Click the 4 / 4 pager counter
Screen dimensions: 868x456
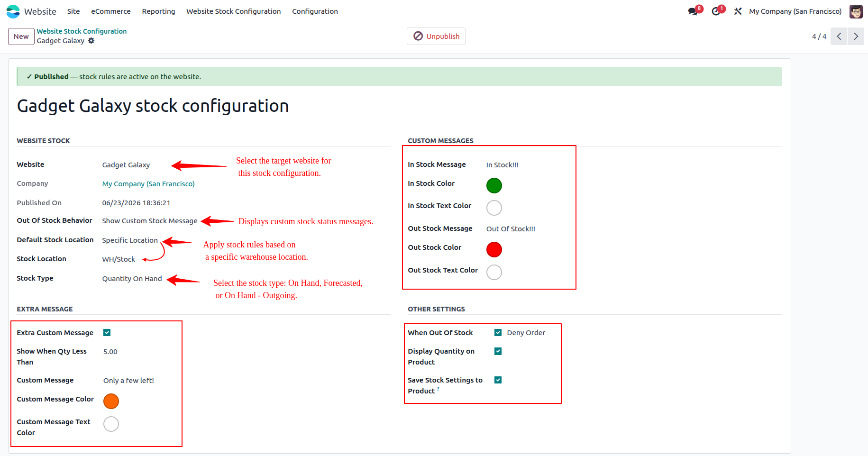pos(819,36)
